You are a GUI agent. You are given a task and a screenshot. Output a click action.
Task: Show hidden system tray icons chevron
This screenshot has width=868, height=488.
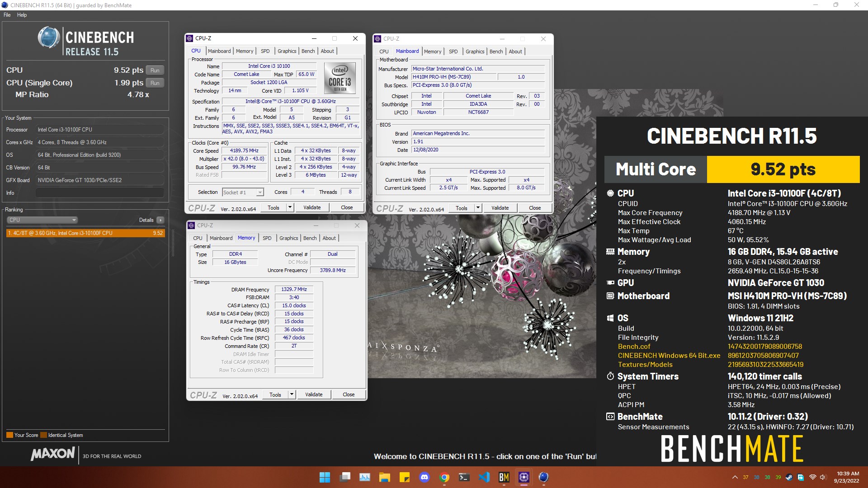[735, 477]
